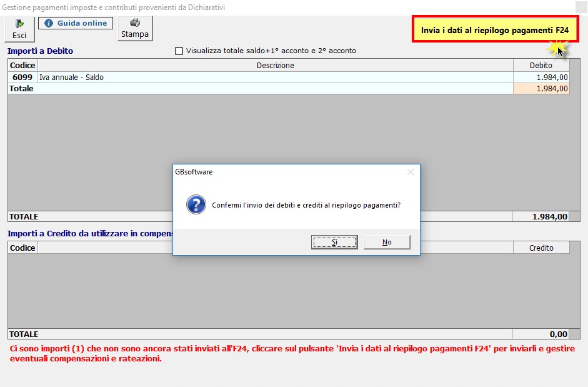Click the Codice header in the credit table
Screen dimensions: 588x387
click(22, 248)
